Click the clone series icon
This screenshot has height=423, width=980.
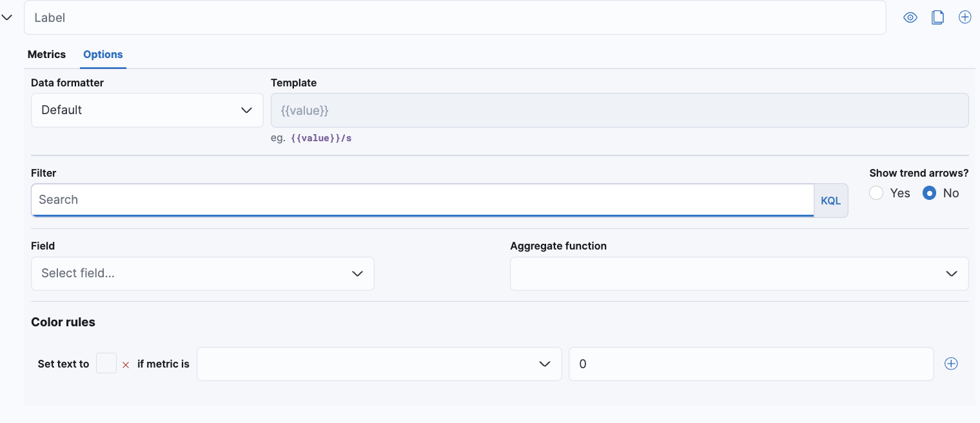(x=937, y=17)
